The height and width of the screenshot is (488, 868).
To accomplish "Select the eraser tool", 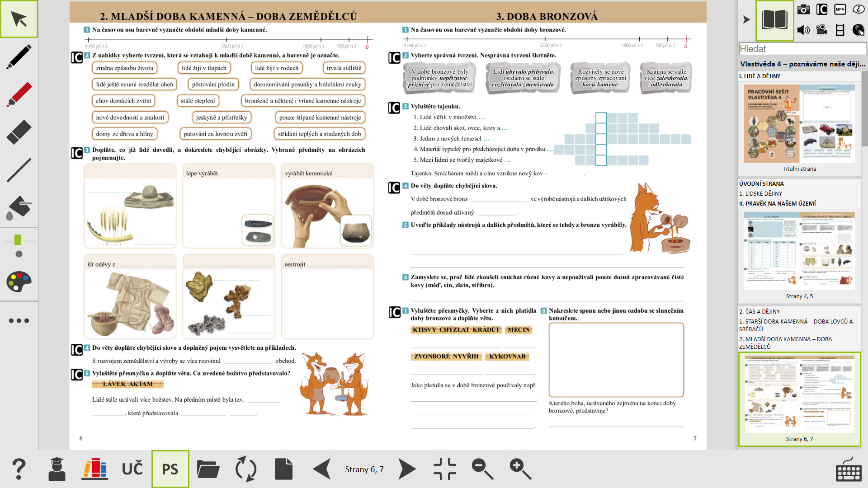I will click(x=19, y=132).
